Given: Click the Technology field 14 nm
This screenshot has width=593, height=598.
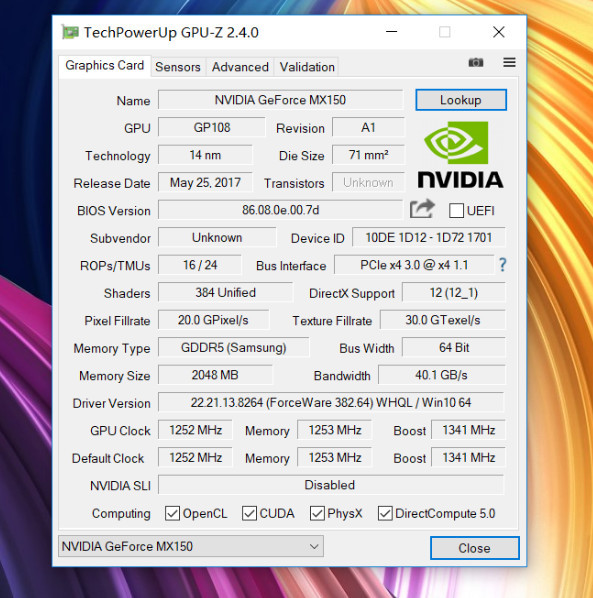Looking at the screenshot, I should [x=205, y=155].
